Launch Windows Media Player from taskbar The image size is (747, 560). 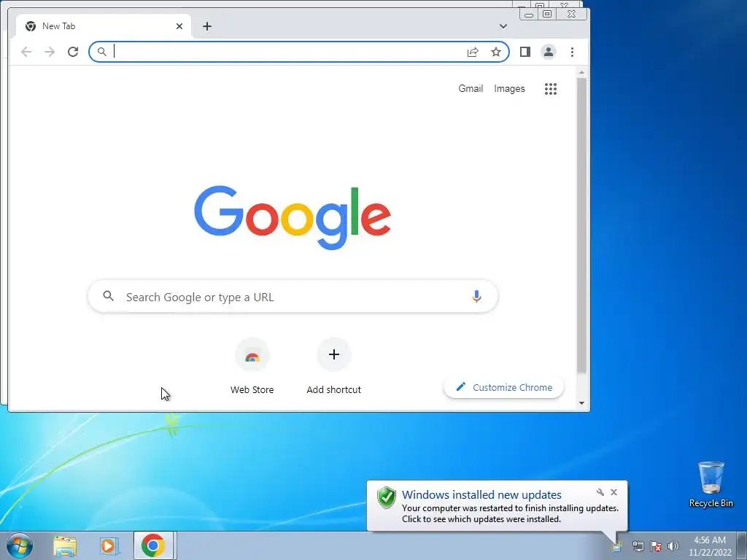click(109, 545)
